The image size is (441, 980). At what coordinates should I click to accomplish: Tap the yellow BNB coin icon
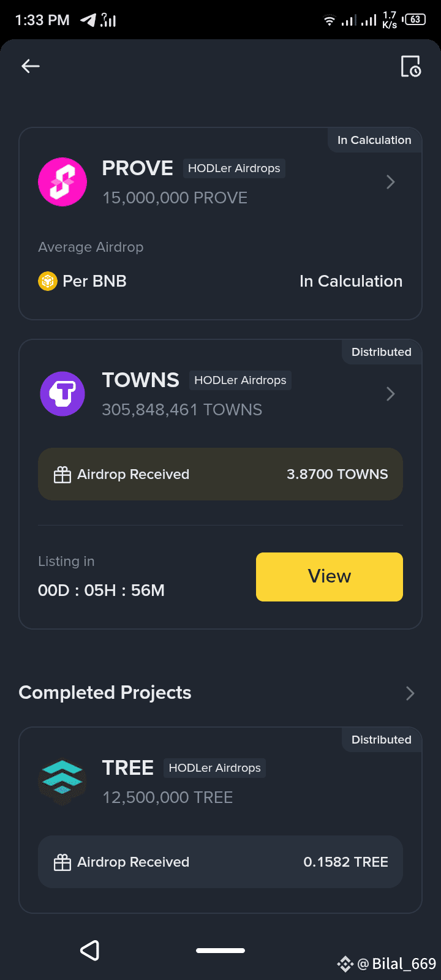(48, 281)
